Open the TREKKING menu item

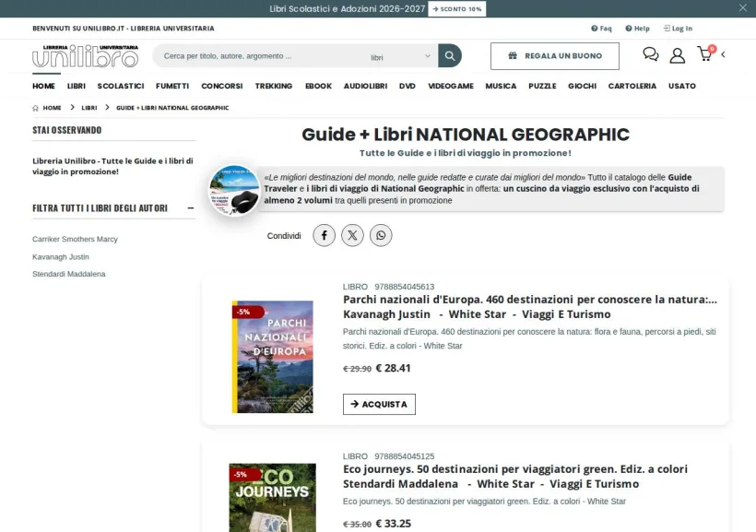click(x=274, y=86)
